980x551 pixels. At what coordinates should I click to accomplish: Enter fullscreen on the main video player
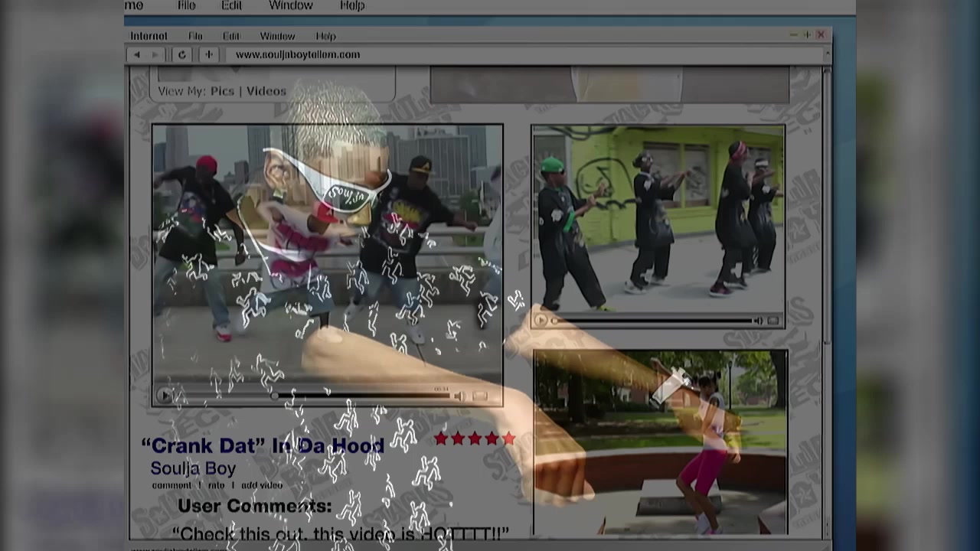pyautogui.click(x=480, y=396)
